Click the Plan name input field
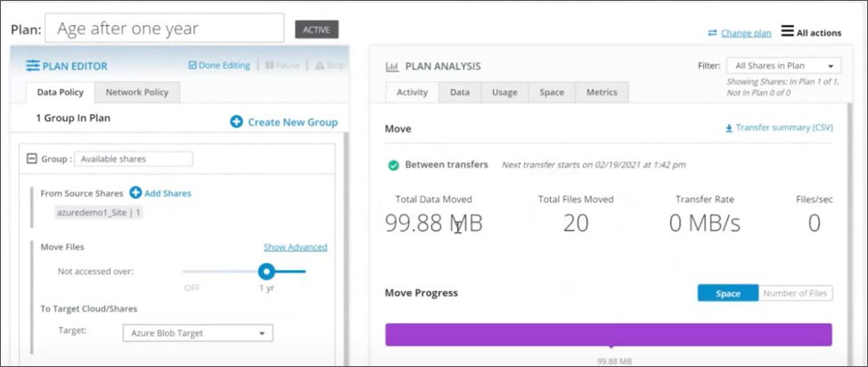 164,29
